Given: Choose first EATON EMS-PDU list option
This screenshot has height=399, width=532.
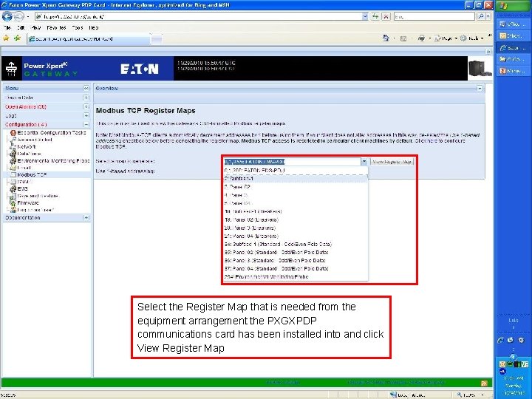Looking at the screenshot, I should (296, 171).
